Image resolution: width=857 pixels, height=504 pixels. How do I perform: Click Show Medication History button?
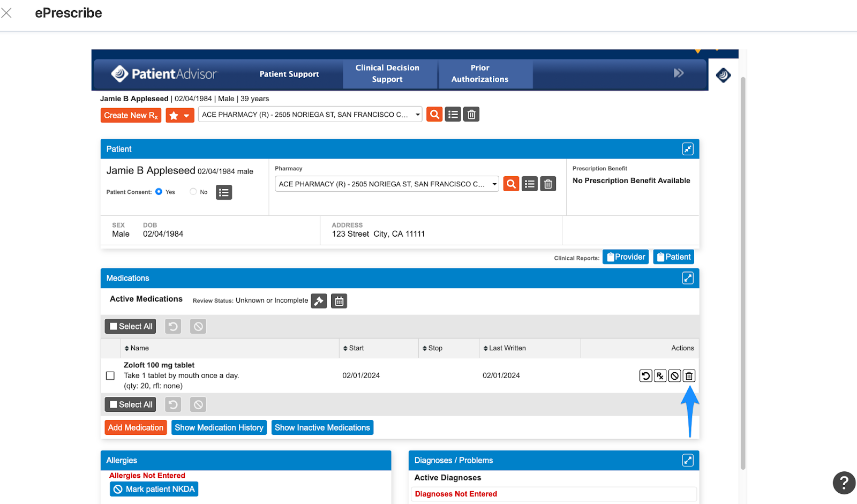coord(219,427)
